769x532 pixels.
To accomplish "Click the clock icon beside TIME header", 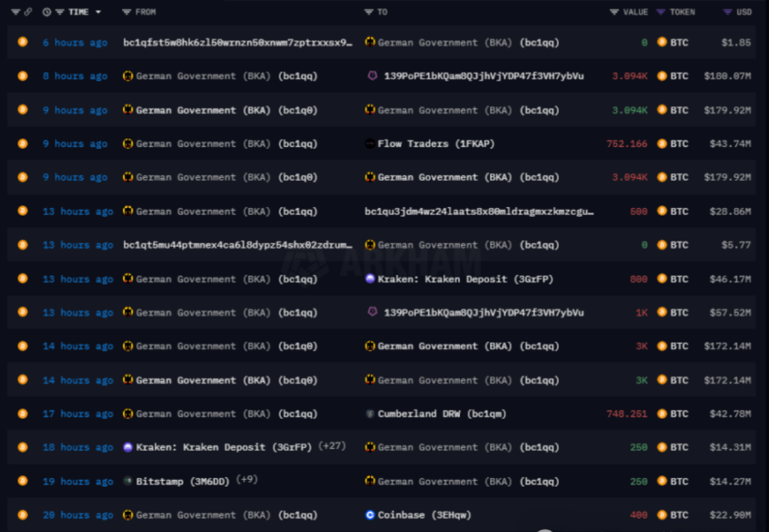I will point(46,12).
